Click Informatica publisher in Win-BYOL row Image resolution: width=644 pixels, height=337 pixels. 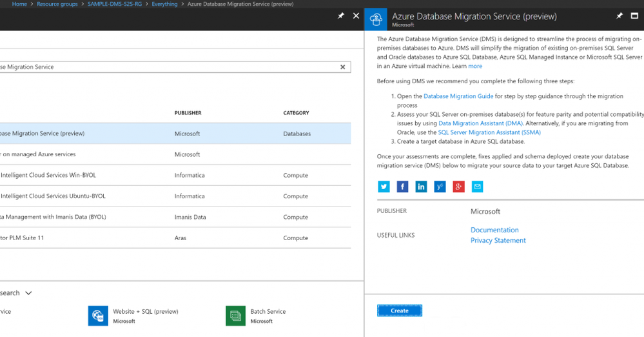click(x=190, y=176)
